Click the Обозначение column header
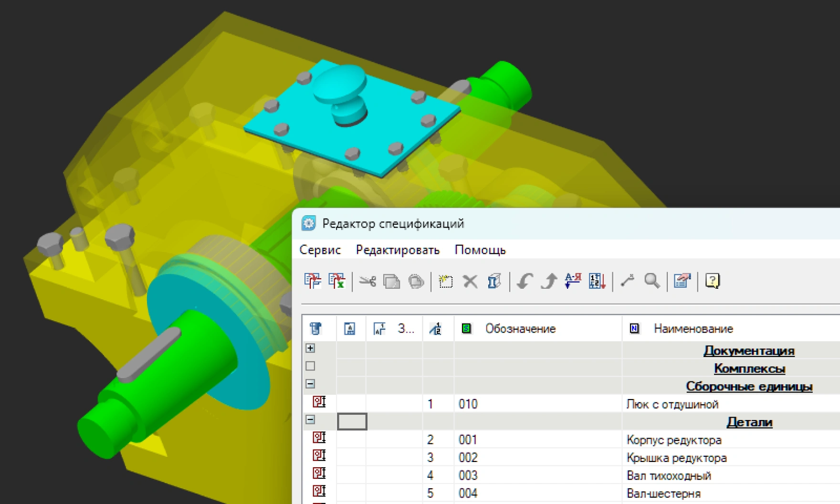Image resolution: width=840 pixels, height=504 pixels. click(x=520, y=329)
